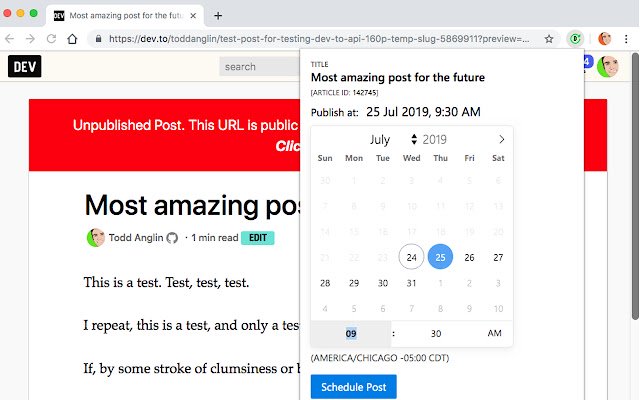The image size is (640, 400).
Task: Select the 'Most amazing post' browser tab
Action: pos(124,16)
